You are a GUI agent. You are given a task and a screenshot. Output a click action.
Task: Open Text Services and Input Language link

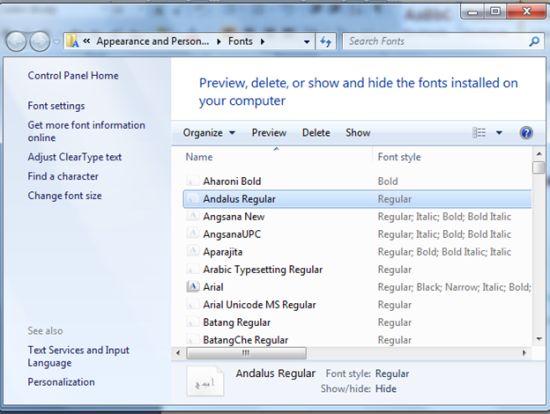(x=79, y=356)
